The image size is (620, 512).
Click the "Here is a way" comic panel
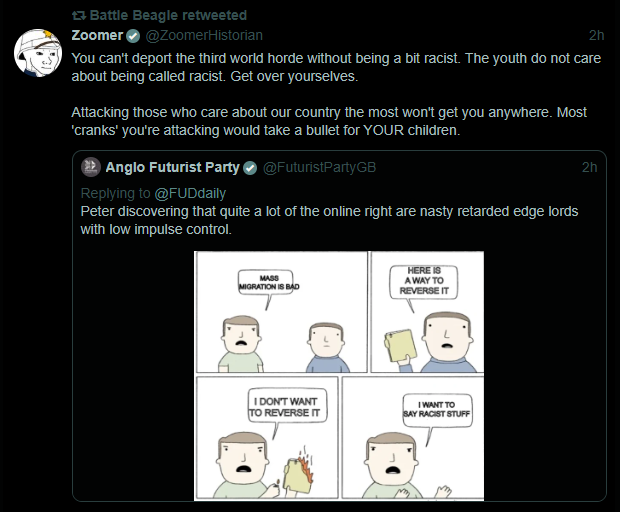427,311
